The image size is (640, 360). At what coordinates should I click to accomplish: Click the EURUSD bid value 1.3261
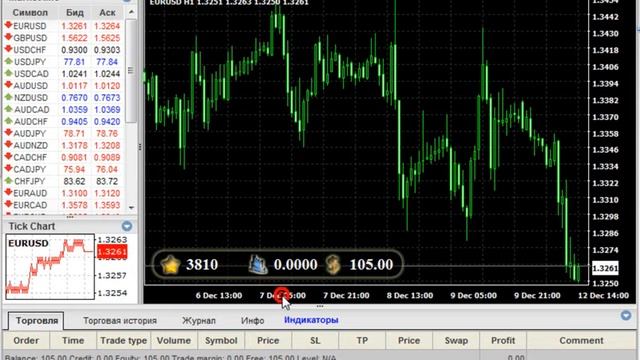(74, 26)
